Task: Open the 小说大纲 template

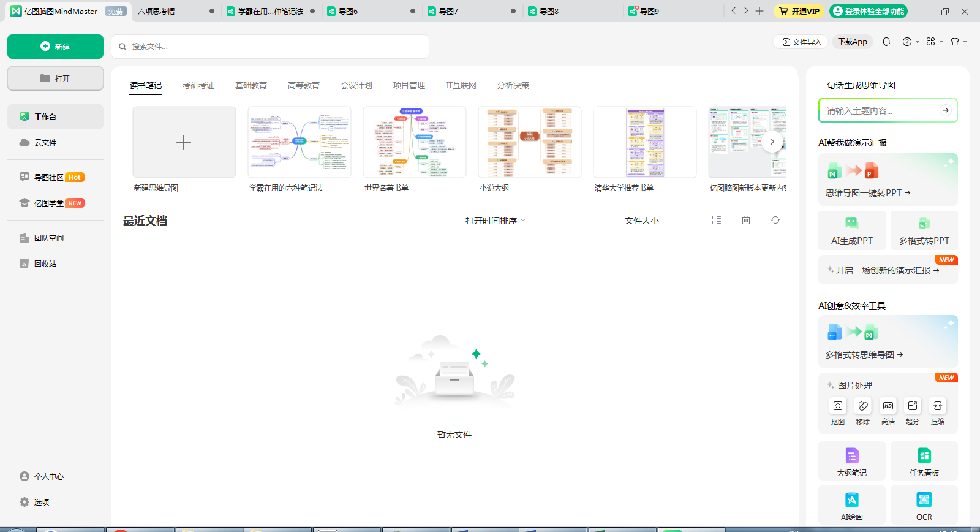Action: coord(530,142)
